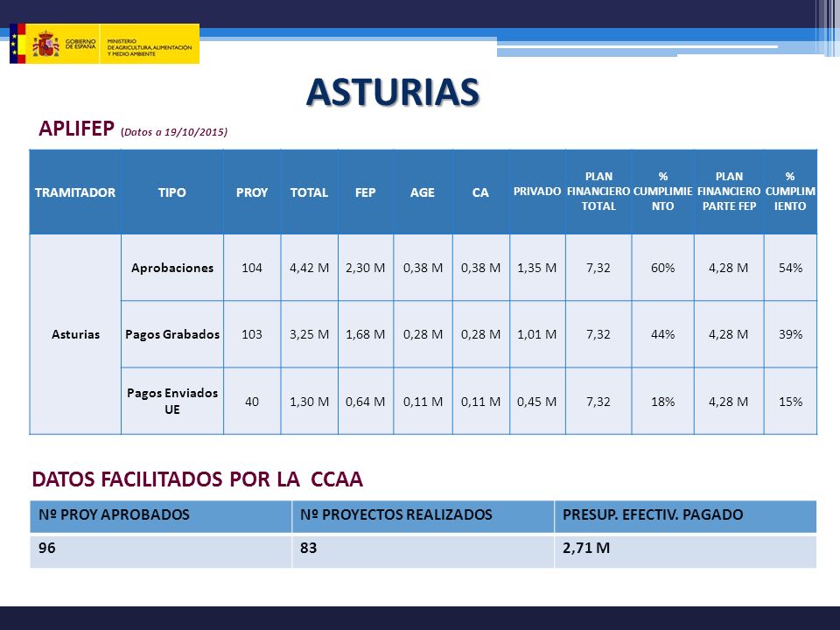840x630 pixels.
Task: Select the 2,71 M paid budget value
Action: [586, 548]
